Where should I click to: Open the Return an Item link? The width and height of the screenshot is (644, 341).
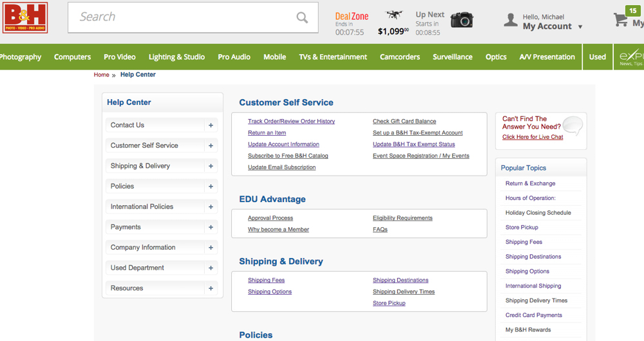267,133
